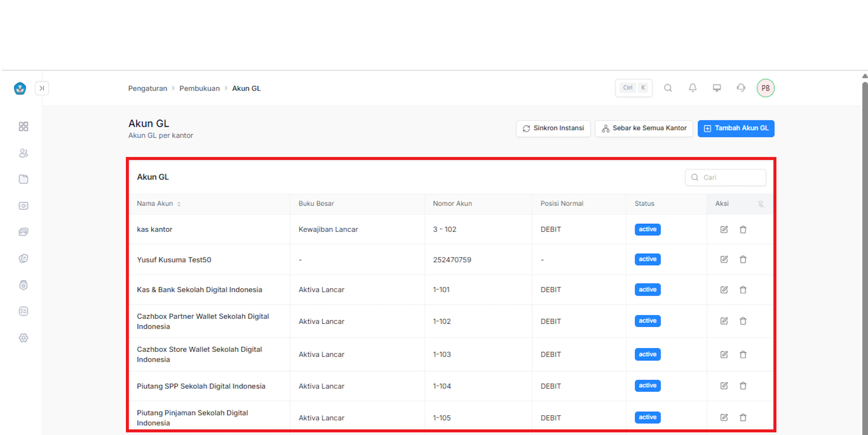Click the Tambah Akun GL button
This screenshot has height=435, width=868.
[736, 128]
